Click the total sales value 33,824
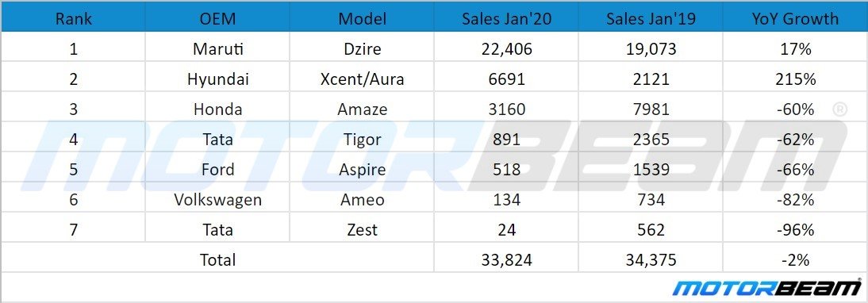The height and width of the screenshot is (303, 868). [x=506, y=259]
